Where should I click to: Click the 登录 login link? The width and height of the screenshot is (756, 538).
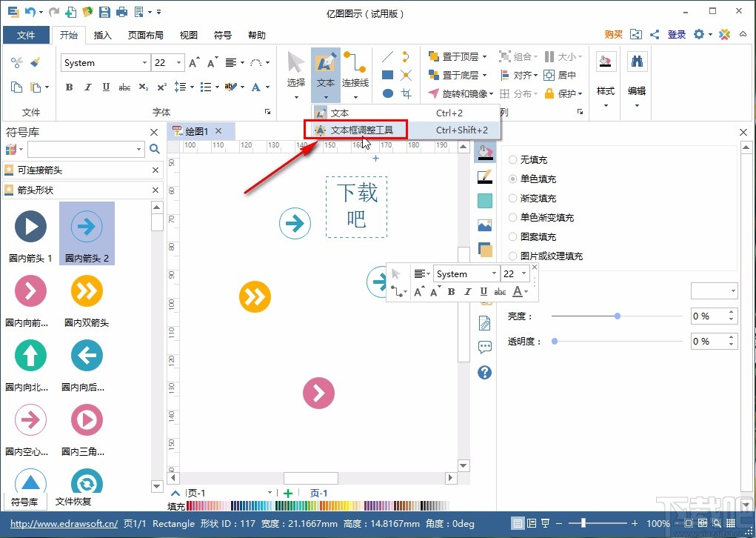pos(677,34)
